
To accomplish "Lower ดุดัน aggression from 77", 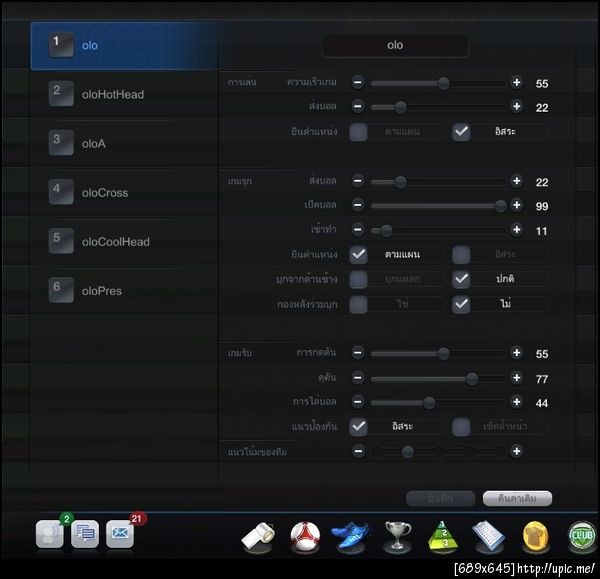I will (x=358, y=378).
